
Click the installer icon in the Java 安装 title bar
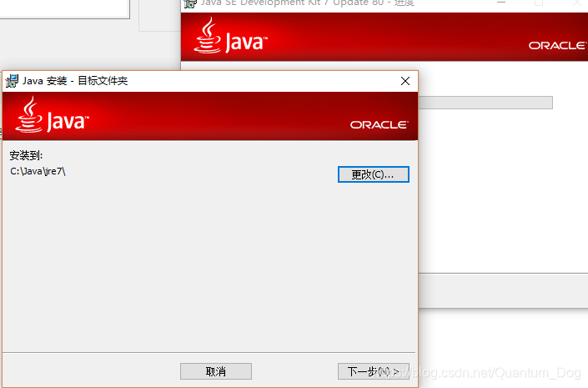point(12,81)
